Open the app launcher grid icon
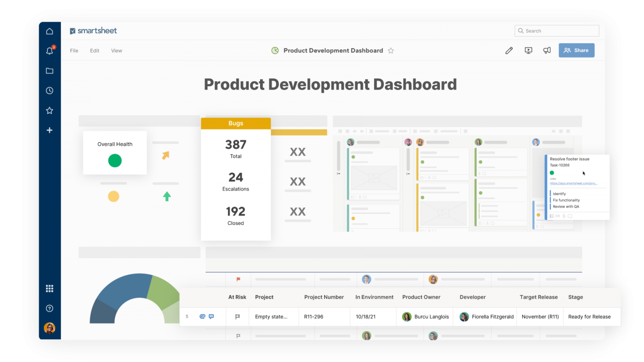 (x=49, y=288)
